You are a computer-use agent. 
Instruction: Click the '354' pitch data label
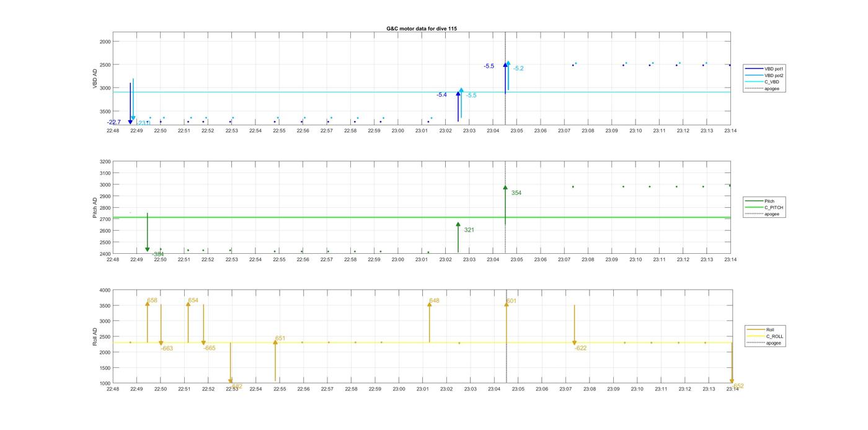pos(516,193)
